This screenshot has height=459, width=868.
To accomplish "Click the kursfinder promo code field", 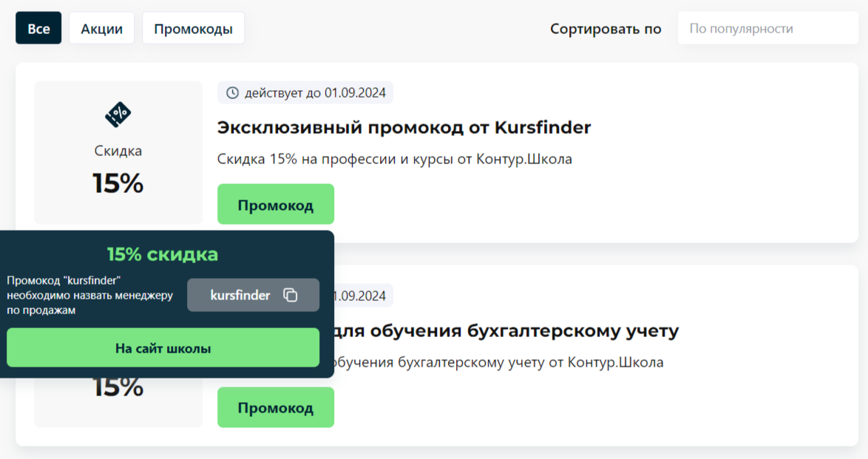I will tap(253, 295).
